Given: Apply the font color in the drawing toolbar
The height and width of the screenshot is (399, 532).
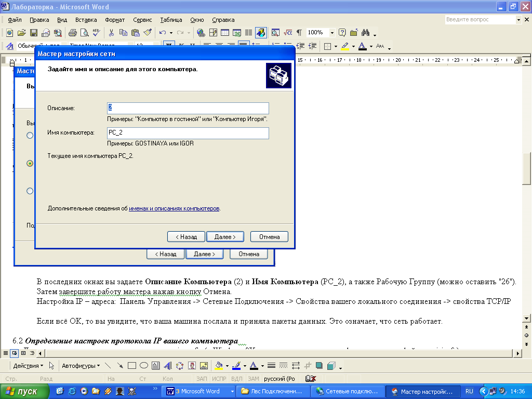Looking at the screenshot, I should 254,365.
